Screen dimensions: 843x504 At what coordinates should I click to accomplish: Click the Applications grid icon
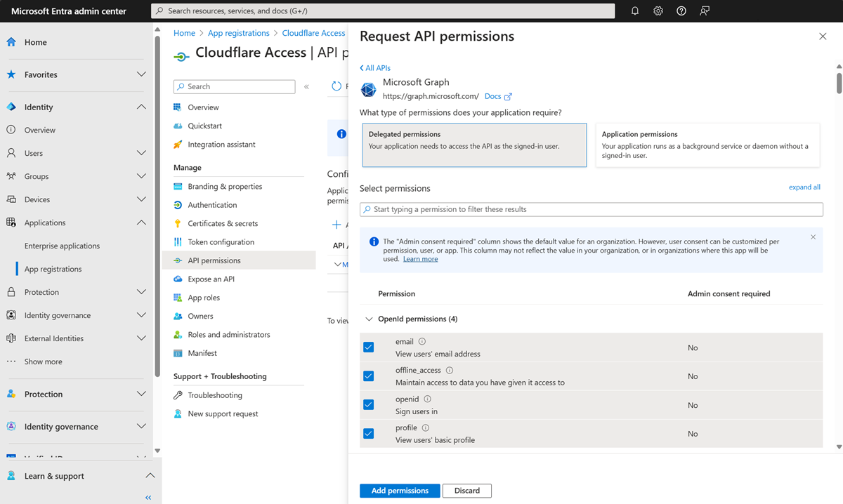11,223
